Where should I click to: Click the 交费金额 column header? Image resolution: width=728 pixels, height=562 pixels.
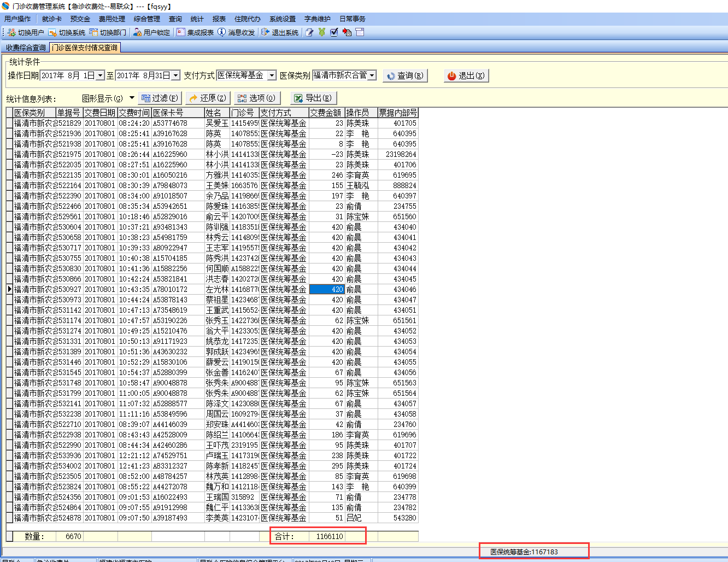(x=327, y=113)
